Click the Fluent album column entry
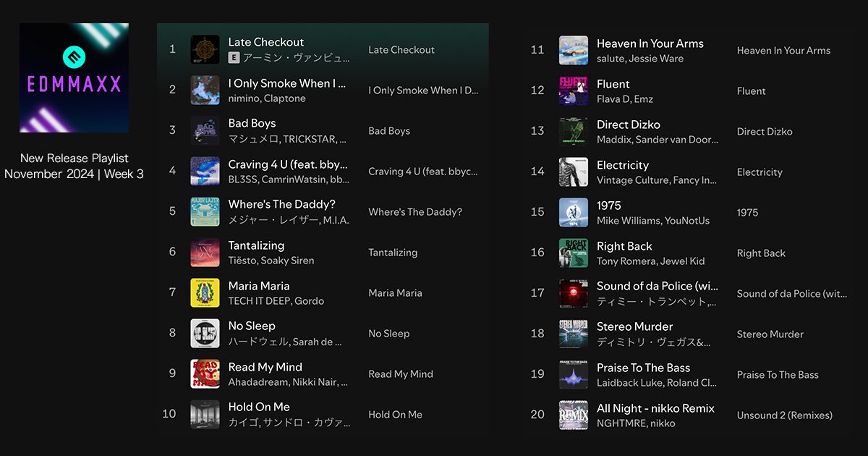Screen dimensions: 868x456 point(752,91)
